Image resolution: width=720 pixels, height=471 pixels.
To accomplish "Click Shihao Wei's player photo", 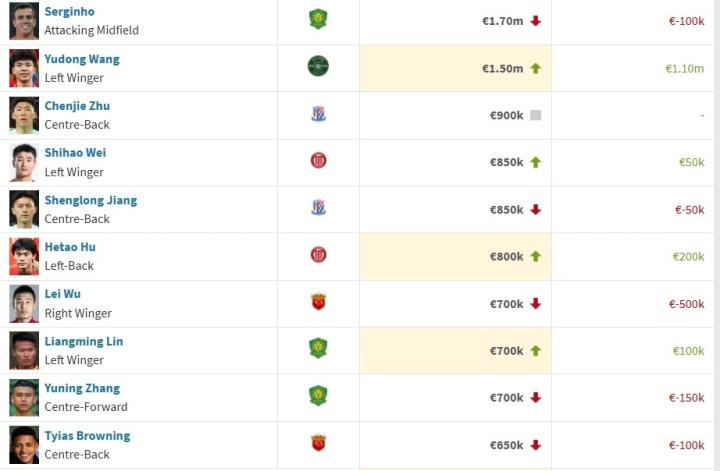I will 24,162.
